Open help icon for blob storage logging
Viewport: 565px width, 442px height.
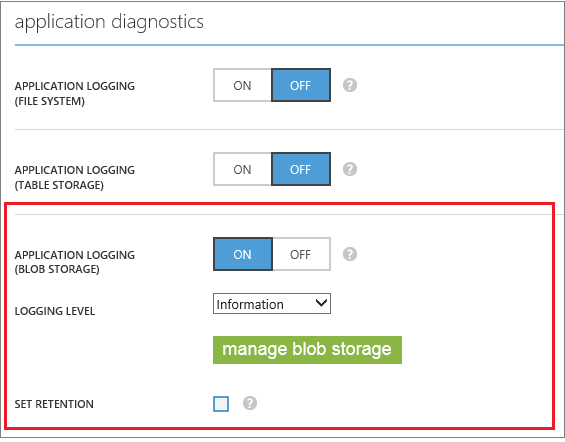tap(350, 254)
